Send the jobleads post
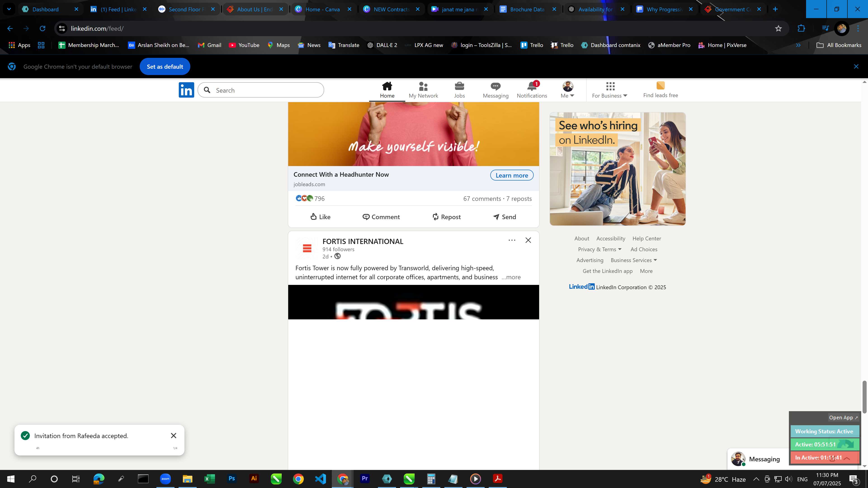This screenshot has height=488, width=868. click(505, 217)
